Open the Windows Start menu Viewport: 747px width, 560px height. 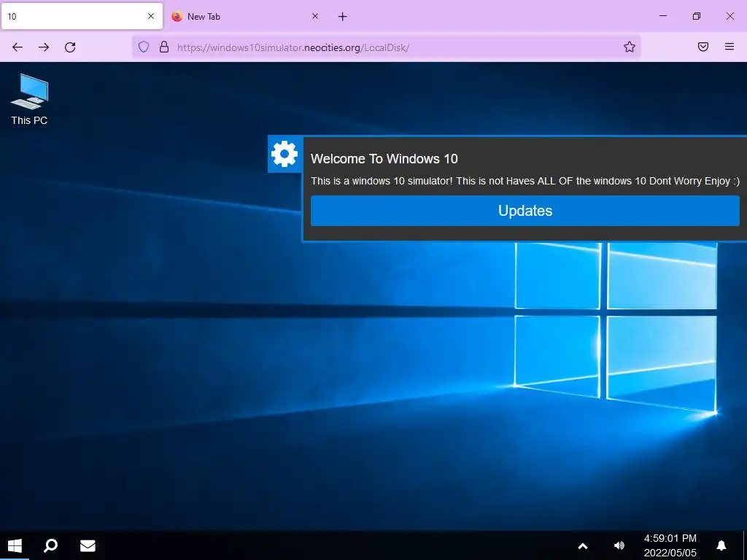point(15,545)
